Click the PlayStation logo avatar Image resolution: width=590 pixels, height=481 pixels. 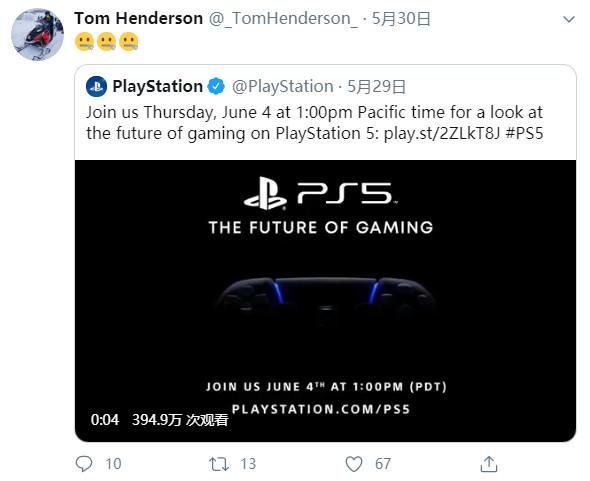[x=96, y=87]
